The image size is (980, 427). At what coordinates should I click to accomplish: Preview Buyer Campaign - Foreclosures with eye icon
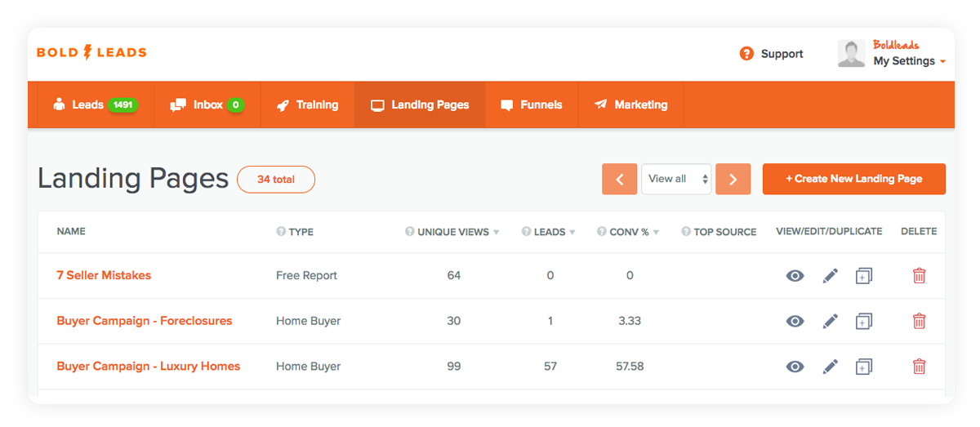tap(795, 322)
